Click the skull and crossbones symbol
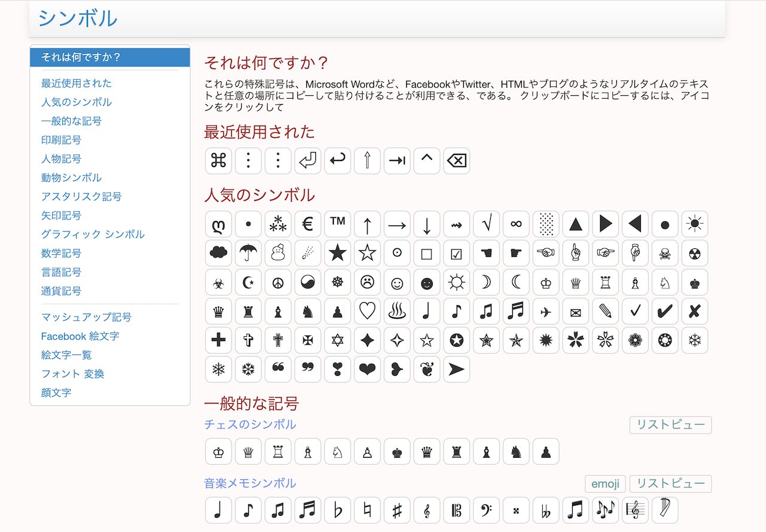 click(664, 253)
